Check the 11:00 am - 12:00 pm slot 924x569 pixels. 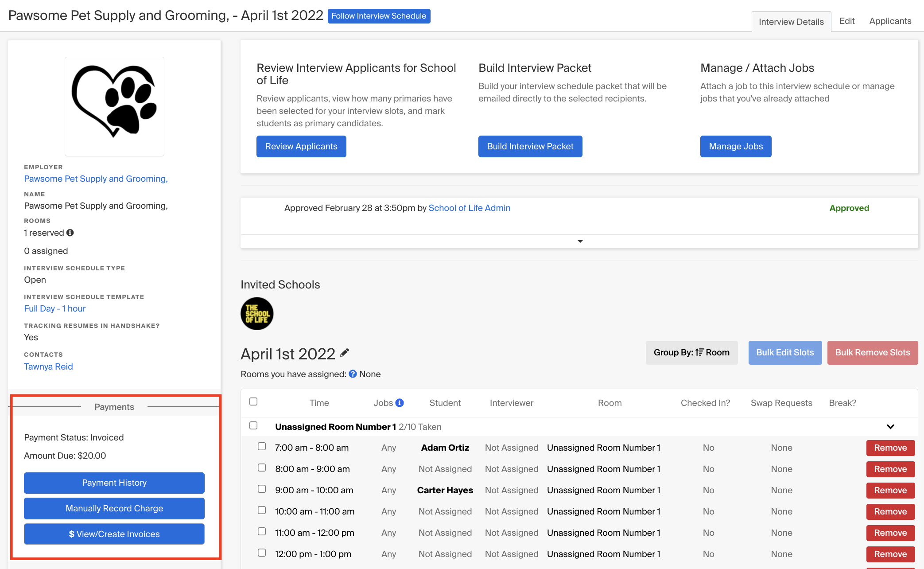(x=262, y=531)
